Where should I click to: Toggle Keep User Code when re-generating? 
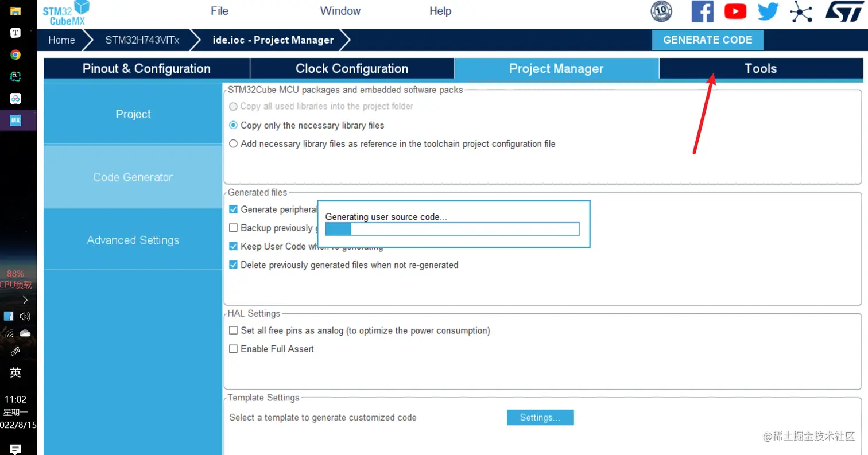[x=233, y=246]
